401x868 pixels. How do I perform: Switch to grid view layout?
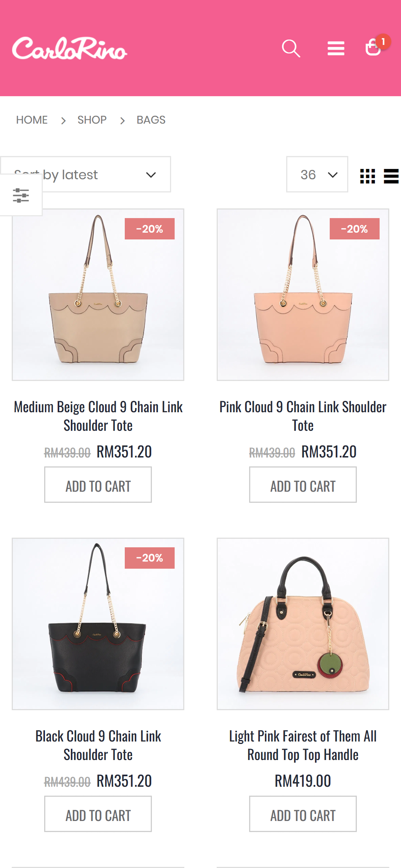click(367, 176)
